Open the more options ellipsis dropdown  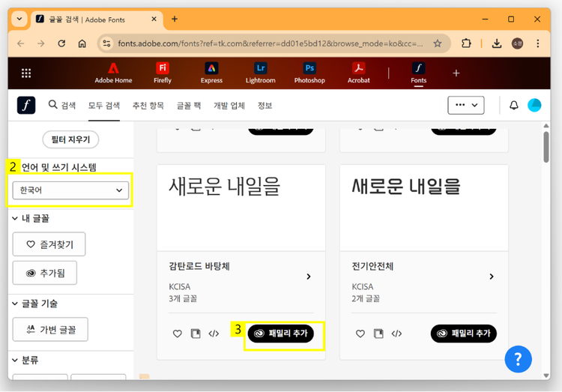click(466, 105)
